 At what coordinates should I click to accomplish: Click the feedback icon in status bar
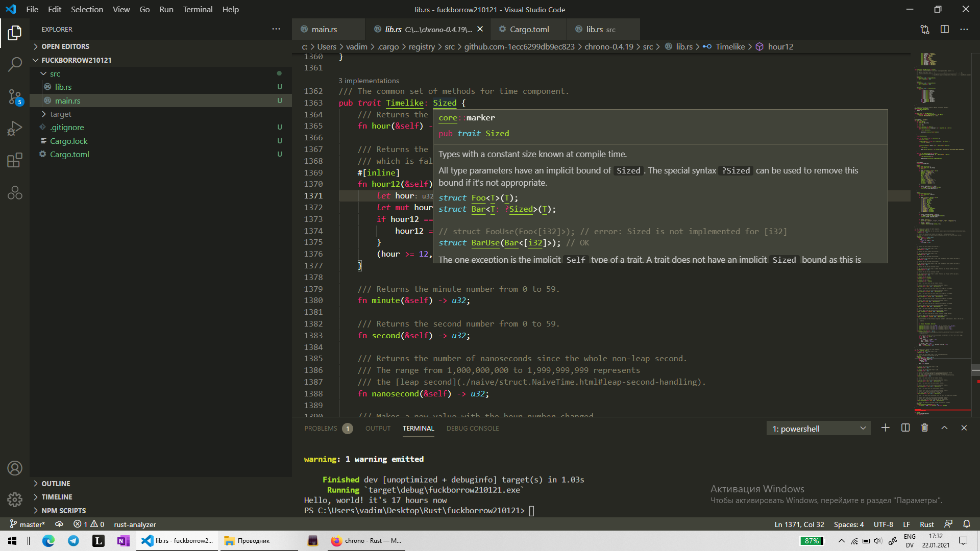point(948,524)
